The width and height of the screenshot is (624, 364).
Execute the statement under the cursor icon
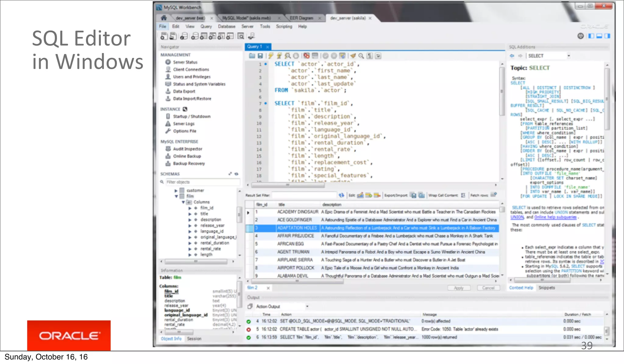279,56
